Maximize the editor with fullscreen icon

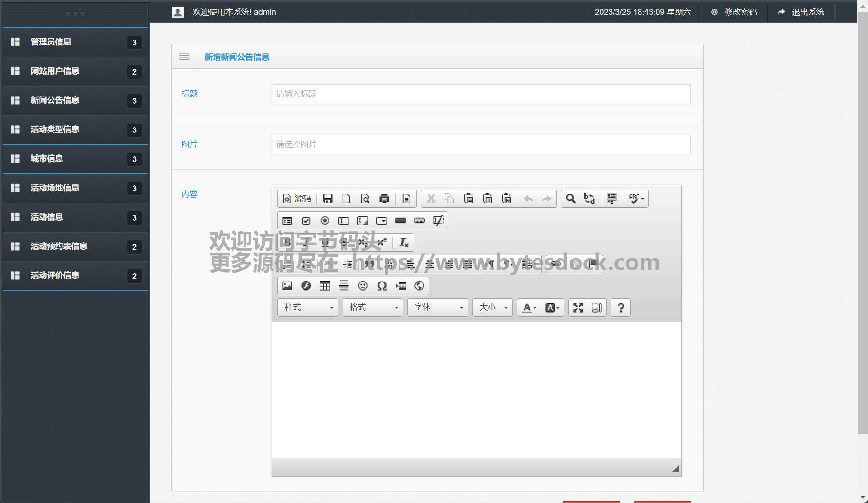point(578,307)
